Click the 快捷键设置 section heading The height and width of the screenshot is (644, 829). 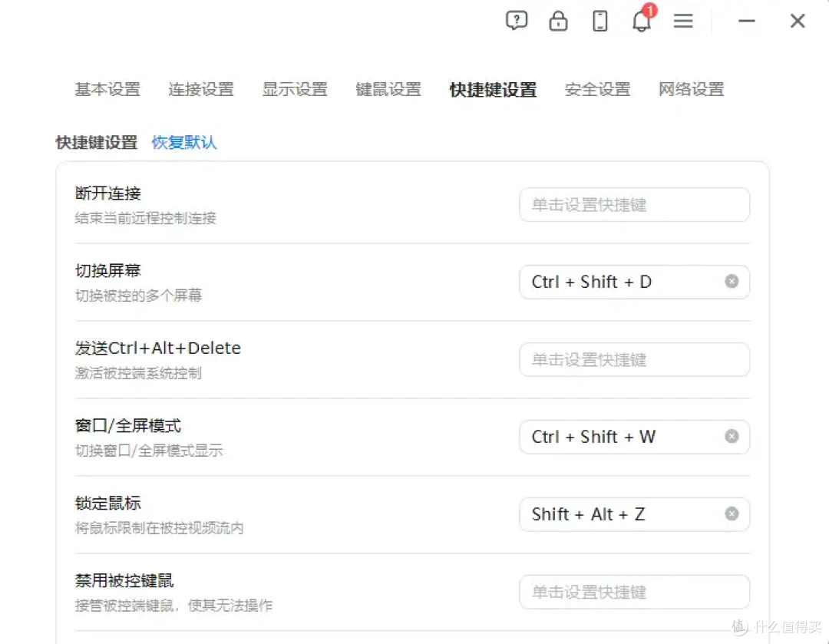97,142
